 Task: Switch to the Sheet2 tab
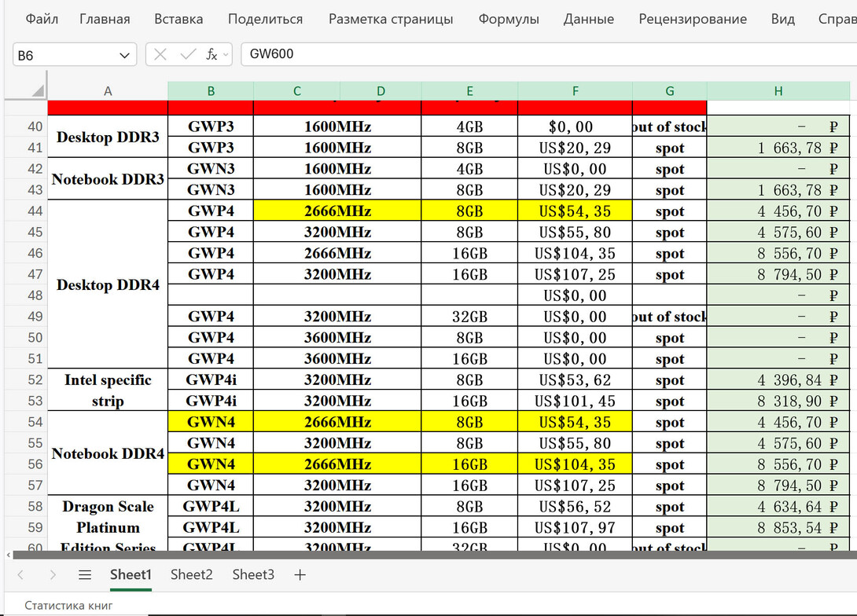(192, 574)
